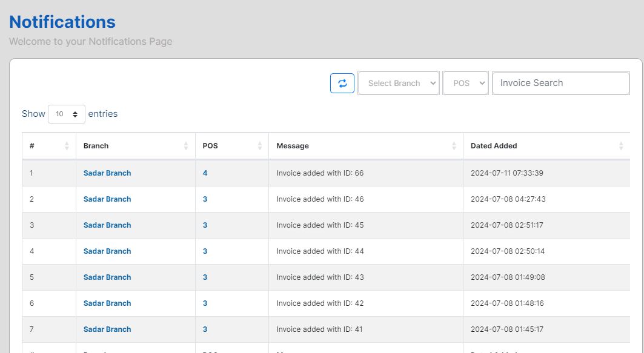Click date cell 2024-07-08 02:50:14
This screenshot has height=353, width=644.
(x=508, y=251)
